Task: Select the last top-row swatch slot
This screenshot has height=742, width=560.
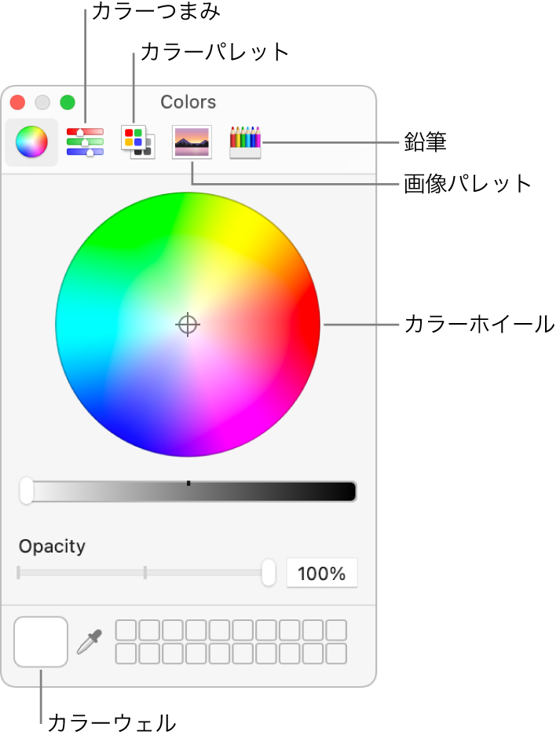Action: (336, 630)
